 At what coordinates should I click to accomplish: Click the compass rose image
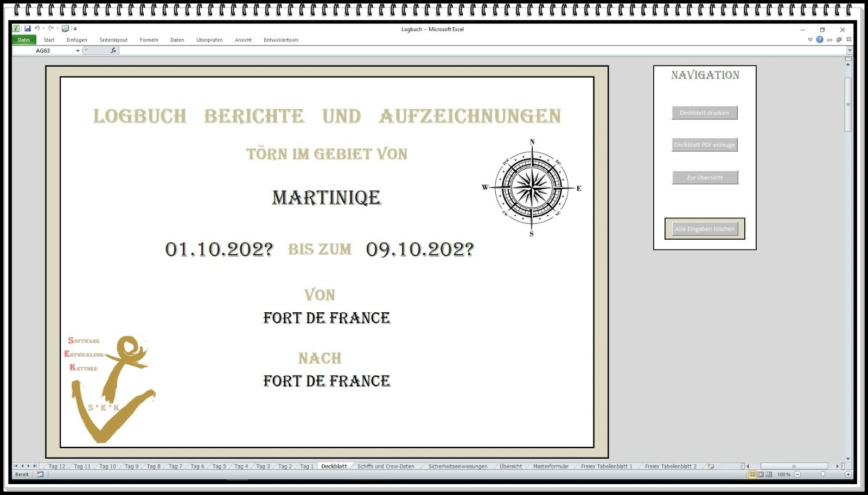[532, 188]
